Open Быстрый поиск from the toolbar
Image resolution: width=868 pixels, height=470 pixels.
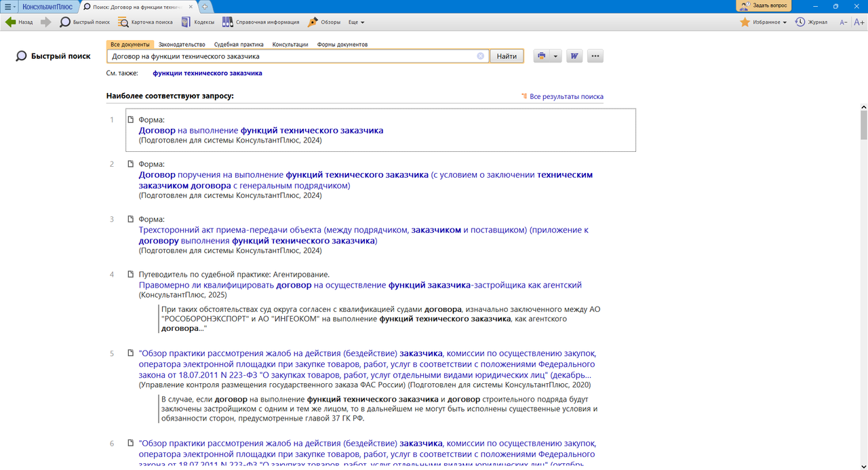point(85,22)
